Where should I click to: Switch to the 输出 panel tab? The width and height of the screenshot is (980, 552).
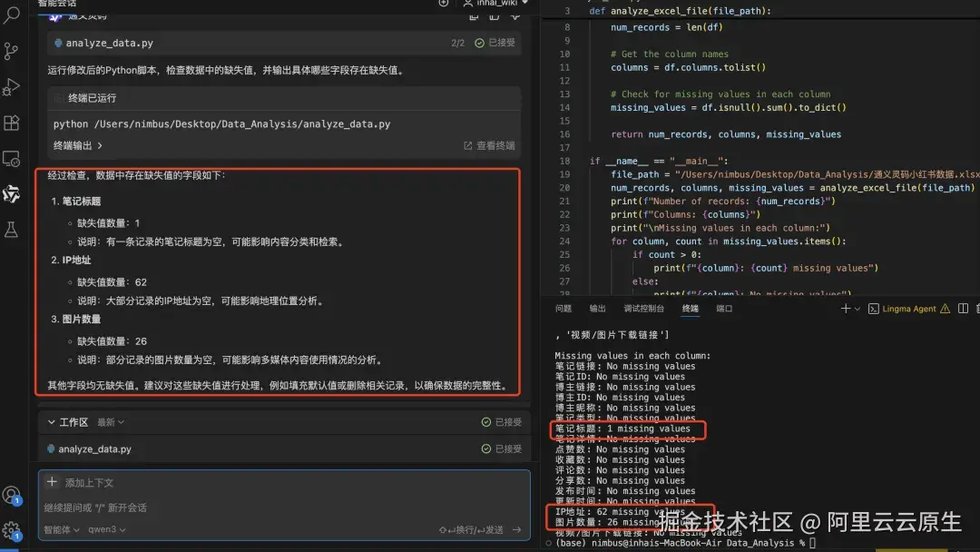coord(597,308)
